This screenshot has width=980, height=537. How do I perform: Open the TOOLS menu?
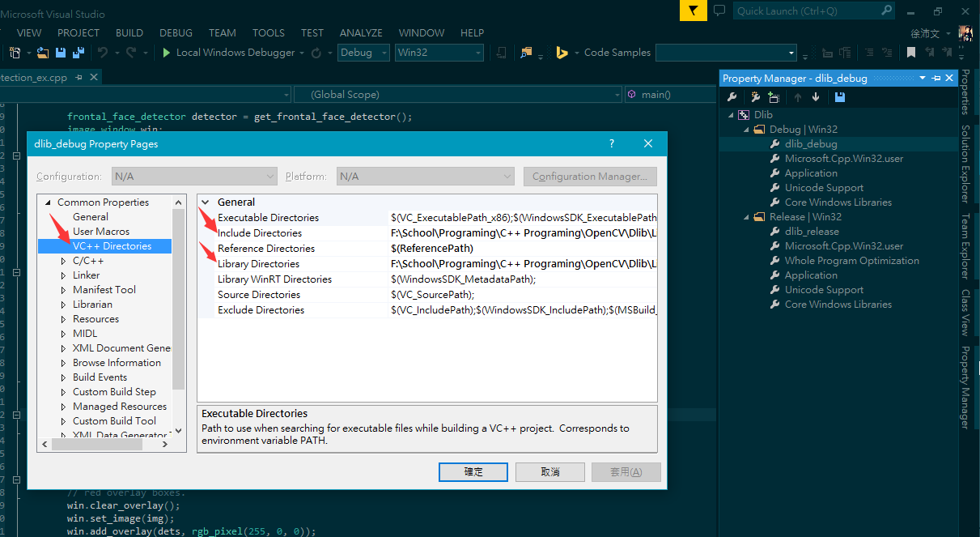[268, 32]
